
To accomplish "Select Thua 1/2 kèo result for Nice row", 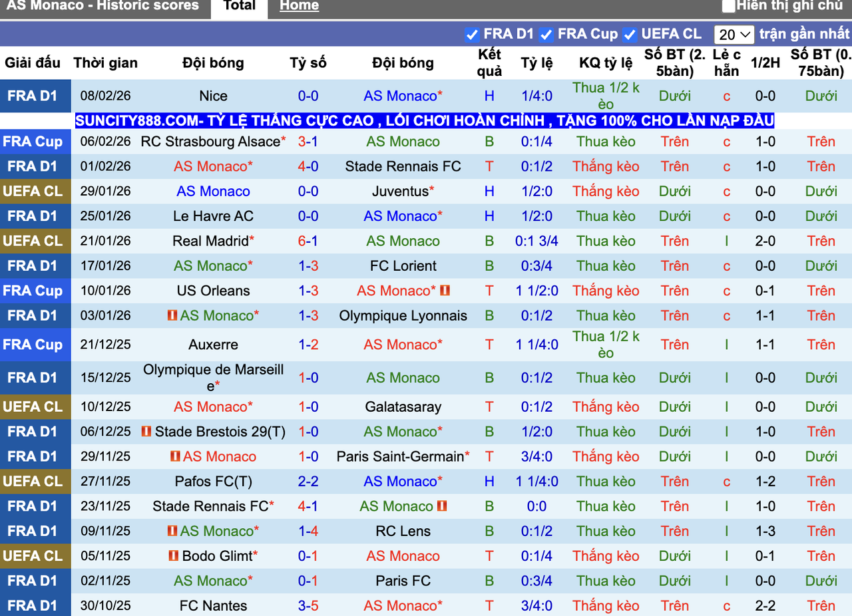I will (x=606, y=96).
